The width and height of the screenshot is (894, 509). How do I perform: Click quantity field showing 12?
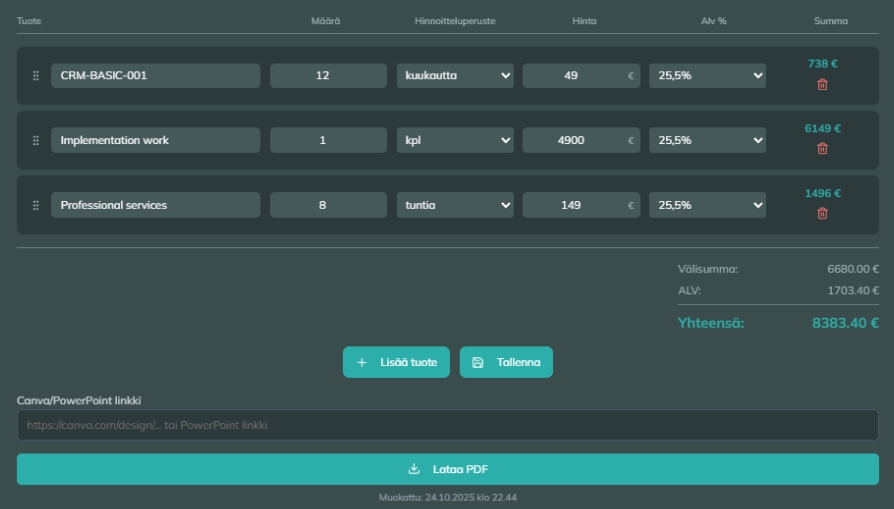(328, 76)
